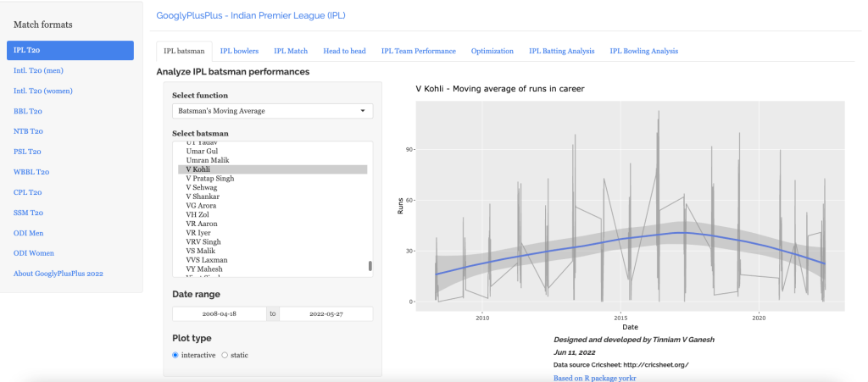
Task: Open the IPL Batting Analysis tab
Action: coord(561,51)
